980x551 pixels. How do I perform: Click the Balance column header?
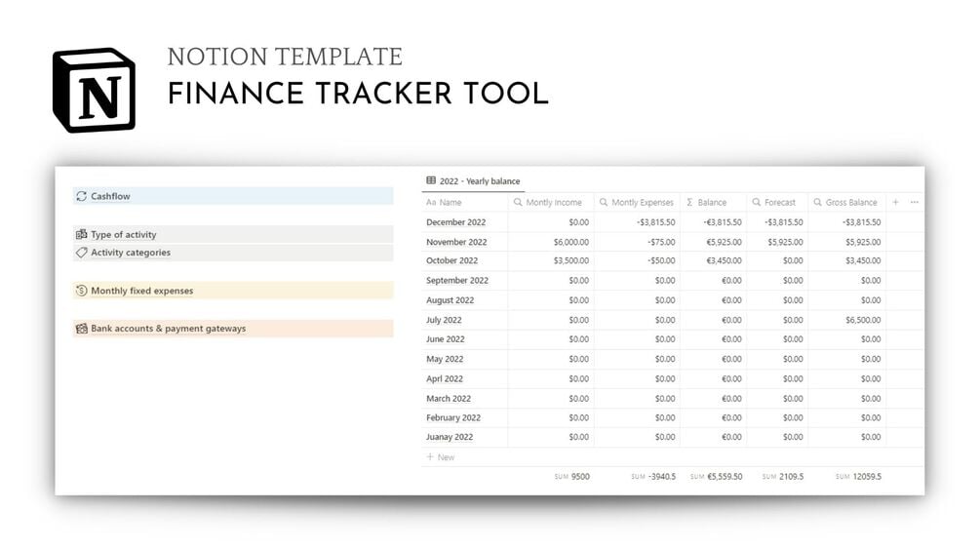click(x=713, y=203)
